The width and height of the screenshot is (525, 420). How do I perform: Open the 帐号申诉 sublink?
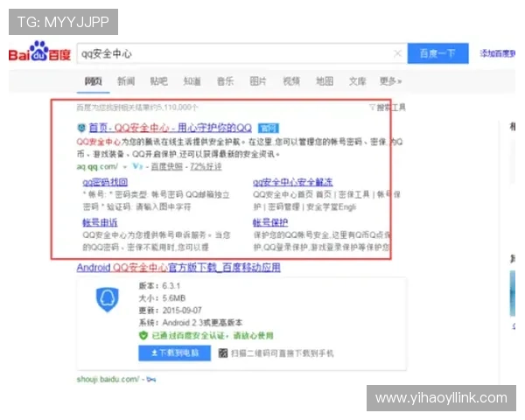tap(100, 222)
